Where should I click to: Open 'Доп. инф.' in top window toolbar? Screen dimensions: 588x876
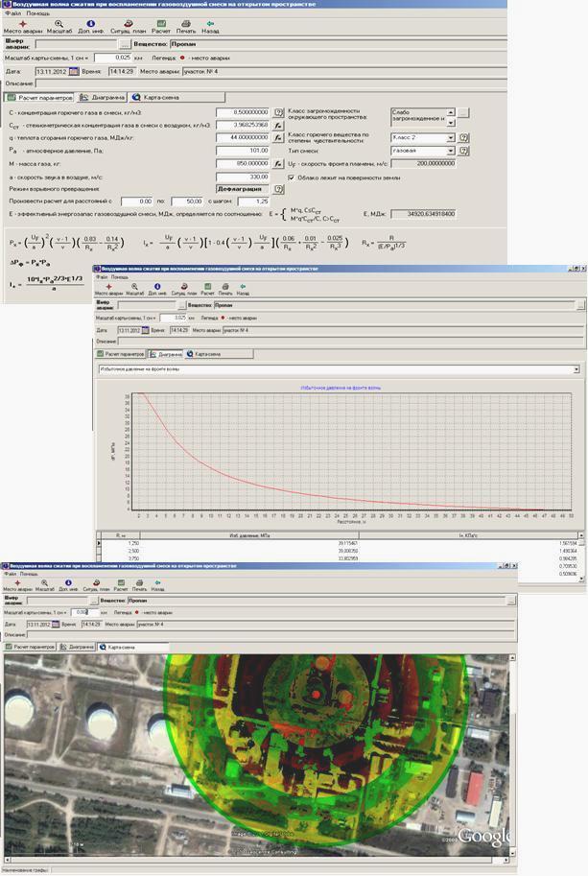pyautogui.click(x=88, y=24)
